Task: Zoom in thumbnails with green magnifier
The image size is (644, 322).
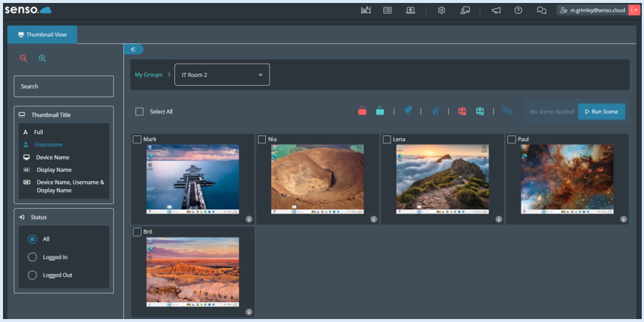Action: pyautogui.click(x=42, y=58)
